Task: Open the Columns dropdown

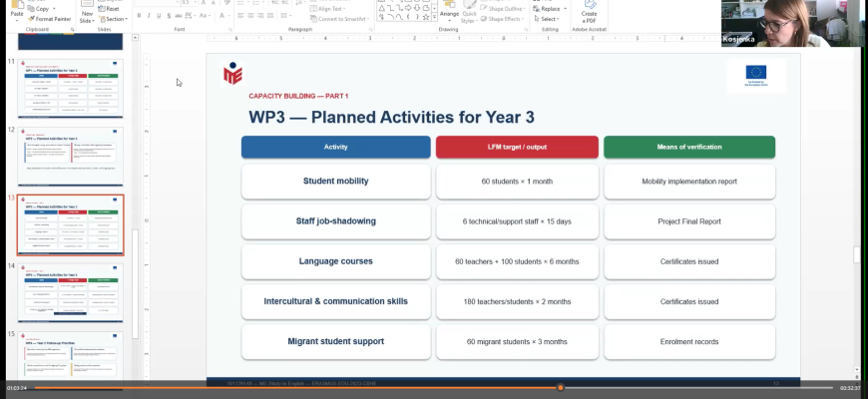Action: tap(286, 16)
